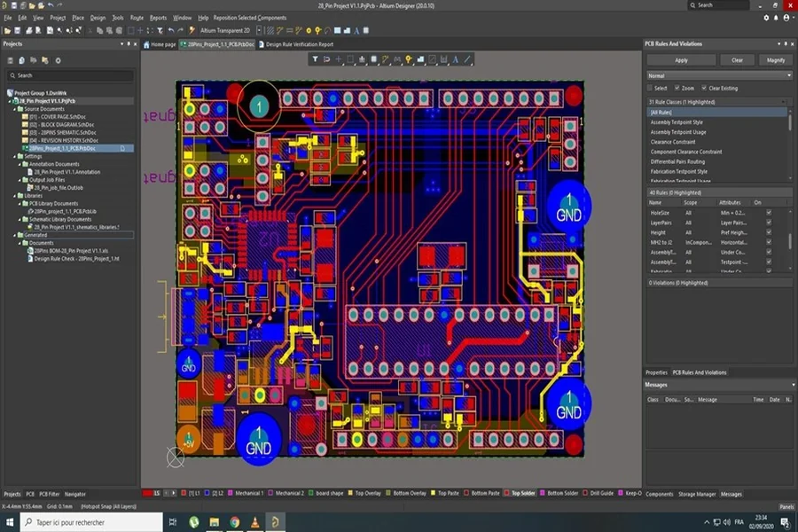Uncheck the Zoom checkbox
This screenshot has height=532, width=798.
click(677, 89)
